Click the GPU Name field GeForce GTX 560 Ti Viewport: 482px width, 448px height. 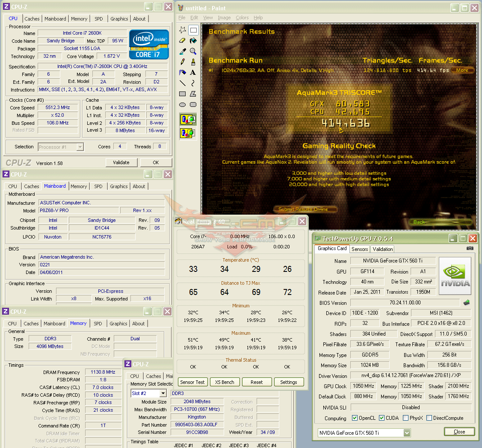[393, 261]
